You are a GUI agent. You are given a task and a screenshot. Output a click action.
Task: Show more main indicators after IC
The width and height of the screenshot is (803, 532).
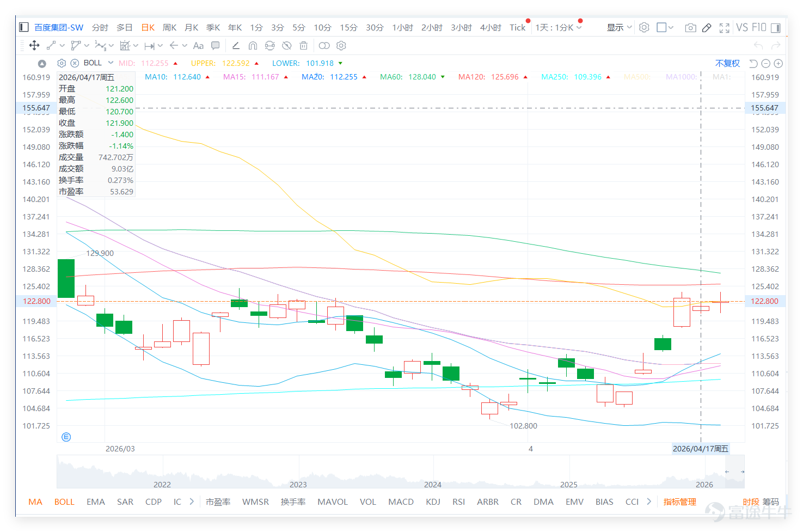192,502
